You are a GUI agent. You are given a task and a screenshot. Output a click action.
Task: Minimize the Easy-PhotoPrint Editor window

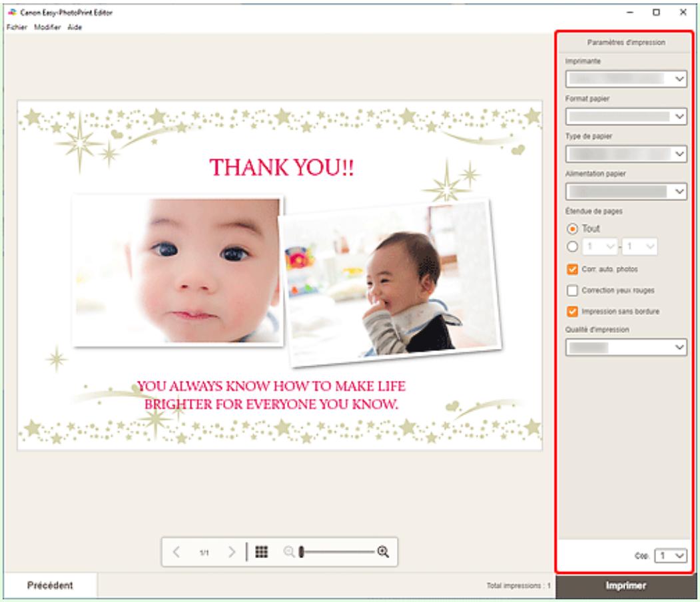point(630,12)
